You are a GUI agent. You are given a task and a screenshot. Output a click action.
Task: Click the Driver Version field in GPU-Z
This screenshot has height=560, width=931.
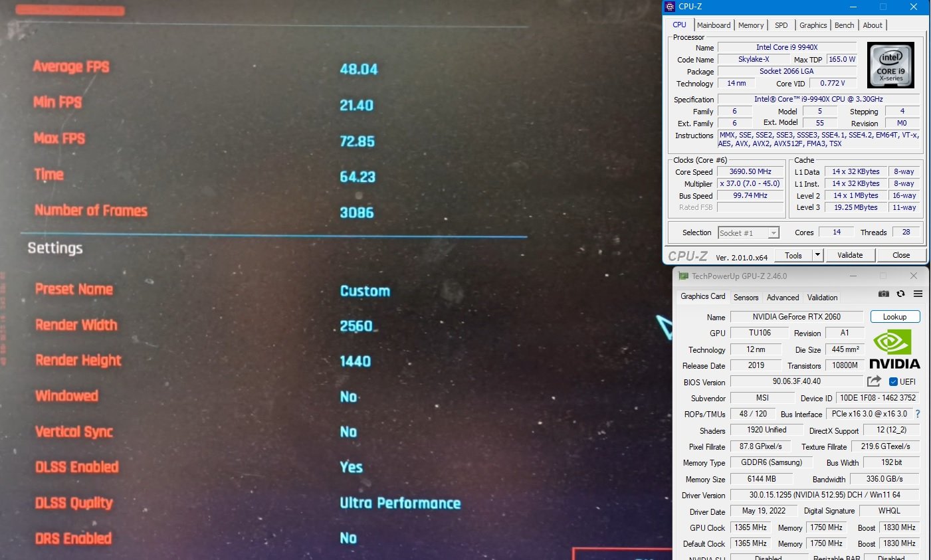[825, 495]
